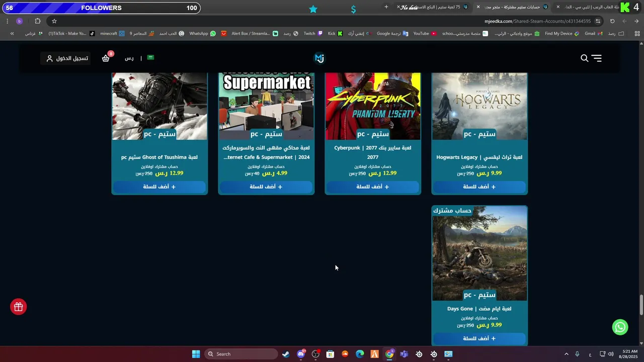Open Google Chrome from the taskbar
Viewport: 644px width, 362px height.
[389, 354]
